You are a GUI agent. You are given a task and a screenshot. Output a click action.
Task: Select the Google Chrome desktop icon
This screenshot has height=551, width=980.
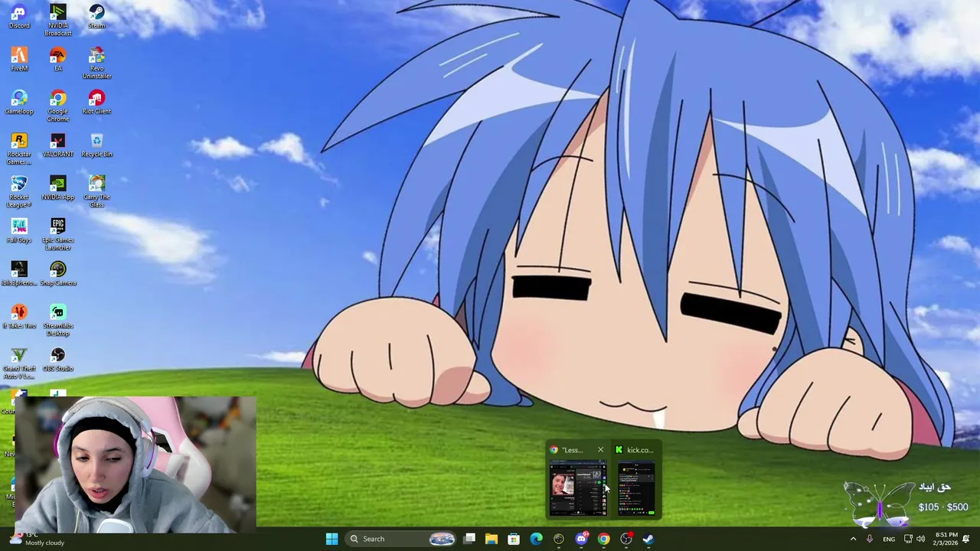click(58, 106)
